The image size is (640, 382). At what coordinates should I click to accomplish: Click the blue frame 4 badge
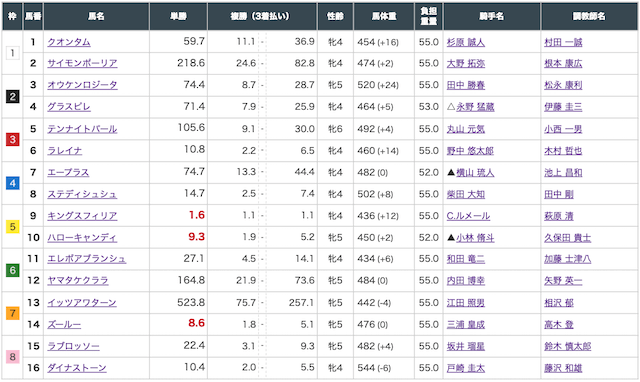pos(12,183)
